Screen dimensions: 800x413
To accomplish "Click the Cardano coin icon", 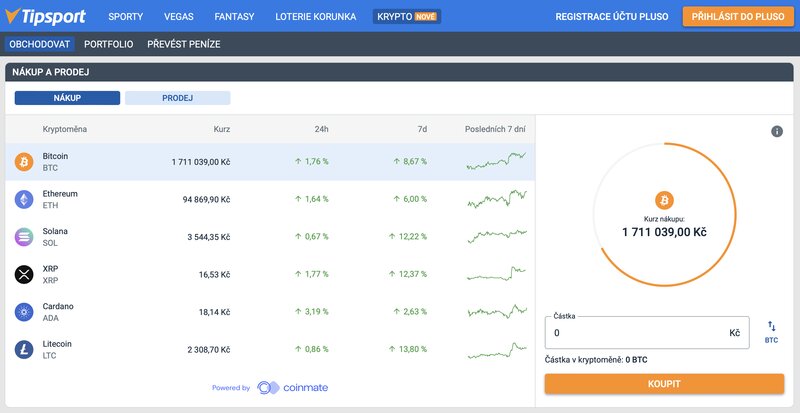I will pyautogui.click(x=24, y=312).
